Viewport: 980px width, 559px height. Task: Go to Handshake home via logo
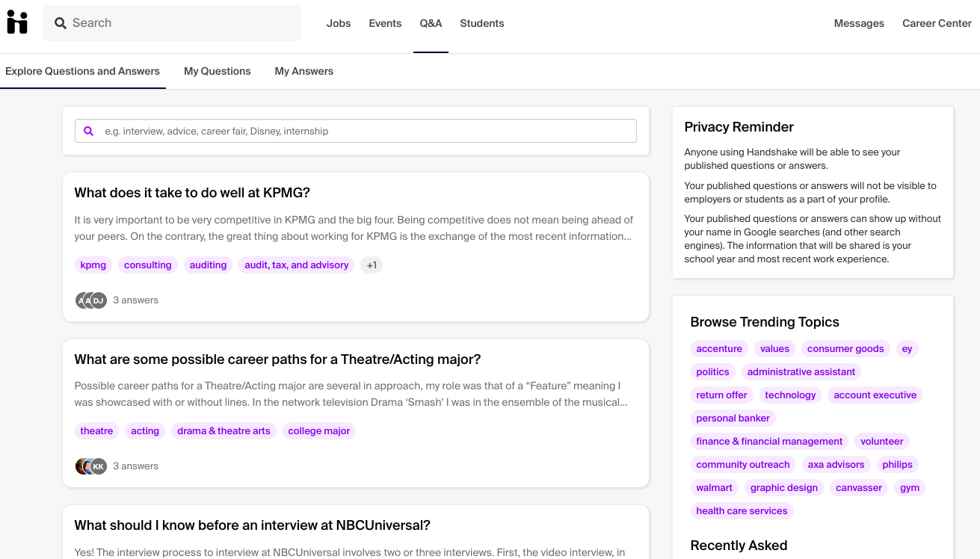(17, 22)
